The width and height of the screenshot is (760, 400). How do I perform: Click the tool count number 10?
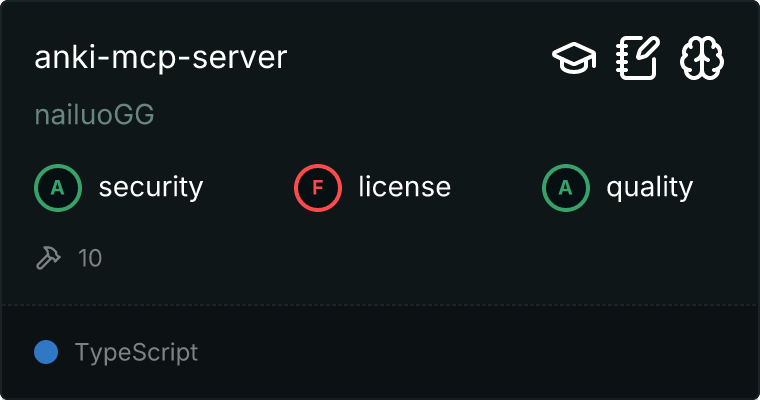click(x=90, y=258)
